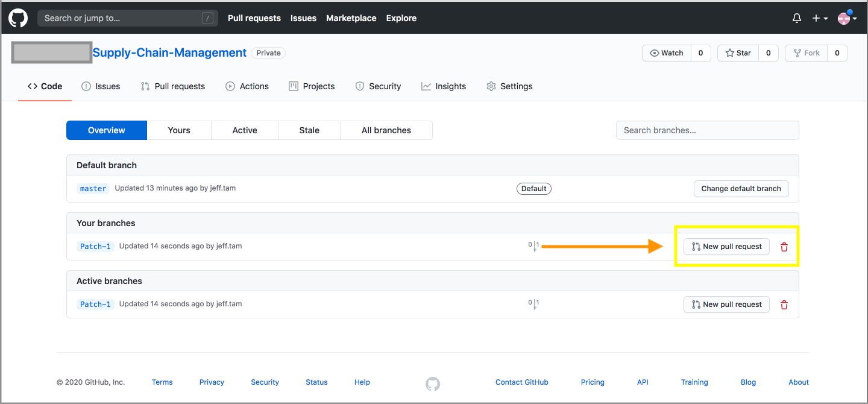Select the Yours branch filter
This screenshot has height=404, width=868.
179,130
